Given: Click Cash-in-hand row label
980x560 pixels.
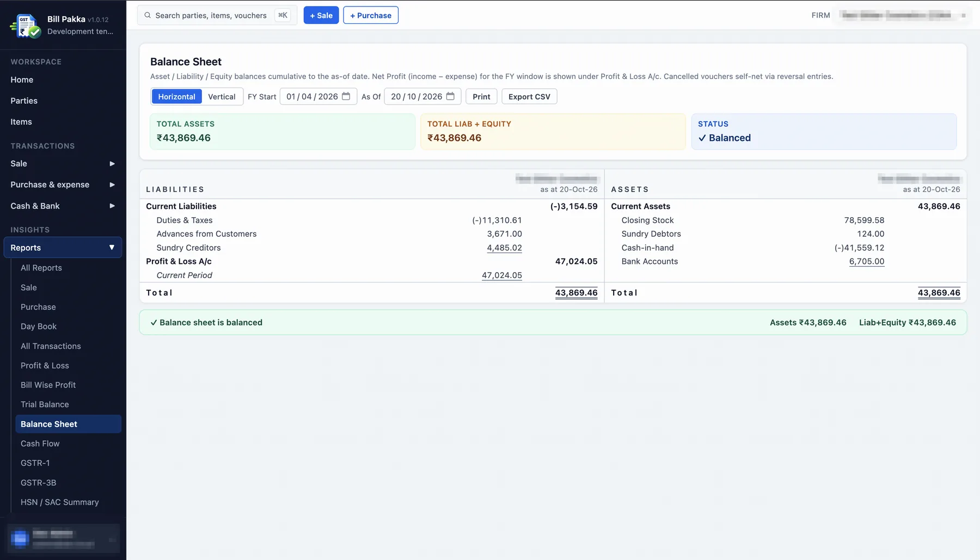Looking at the screenshot, I should [x=648, y=248].
